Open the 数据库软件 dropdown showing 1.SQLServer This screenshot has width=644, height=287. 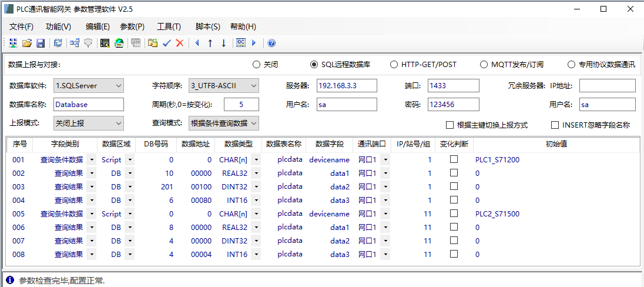tap(89, 86)
